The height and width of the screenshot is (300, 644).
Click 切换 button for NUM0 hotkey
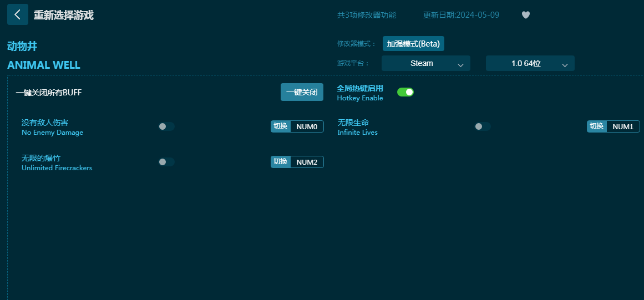click(281, 126)
